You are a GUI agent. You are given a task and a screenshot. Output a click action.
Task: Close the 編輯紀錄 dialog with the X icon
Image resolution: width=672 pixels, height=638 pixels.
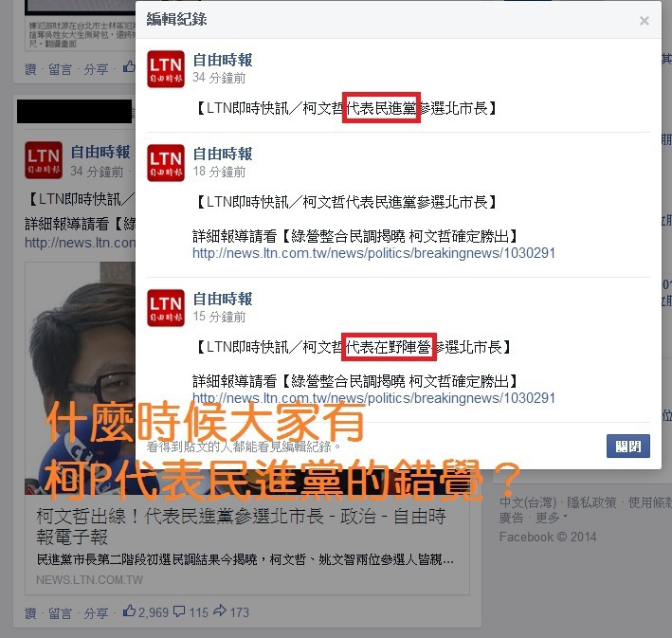point(644,21)
